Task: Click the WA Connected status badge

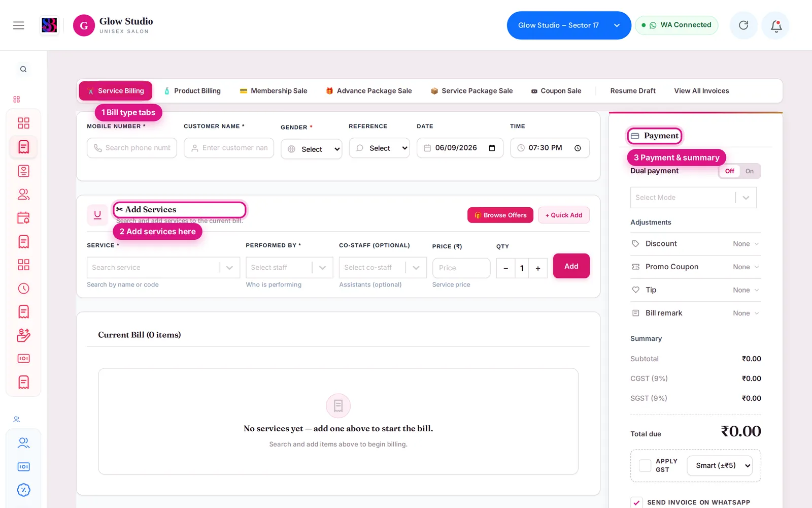Action: tap(676, 25)
